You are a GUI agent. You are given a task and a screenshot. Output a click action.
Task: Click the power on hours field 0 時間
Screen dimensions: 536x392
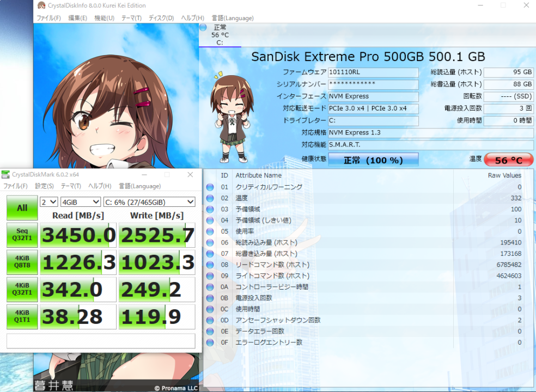[x=509, y=121]
